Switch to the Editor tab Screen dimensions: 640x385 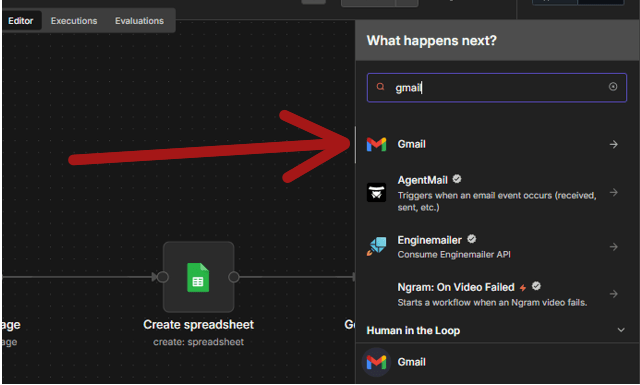[21, 21]
